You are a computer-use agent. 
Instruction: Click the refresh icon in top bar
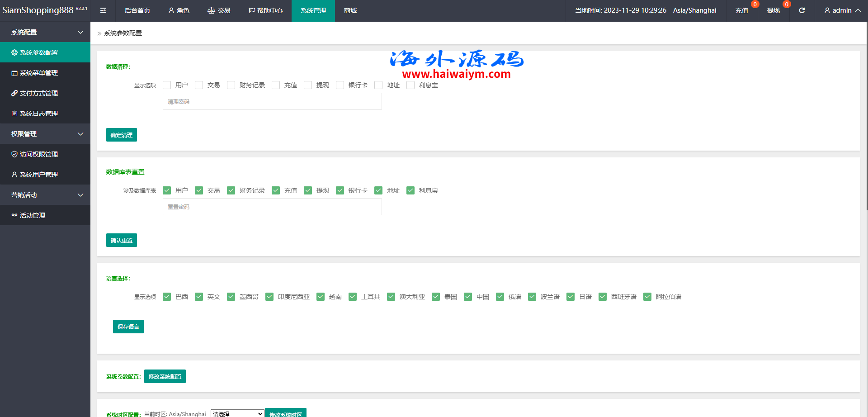pos(802,10)
